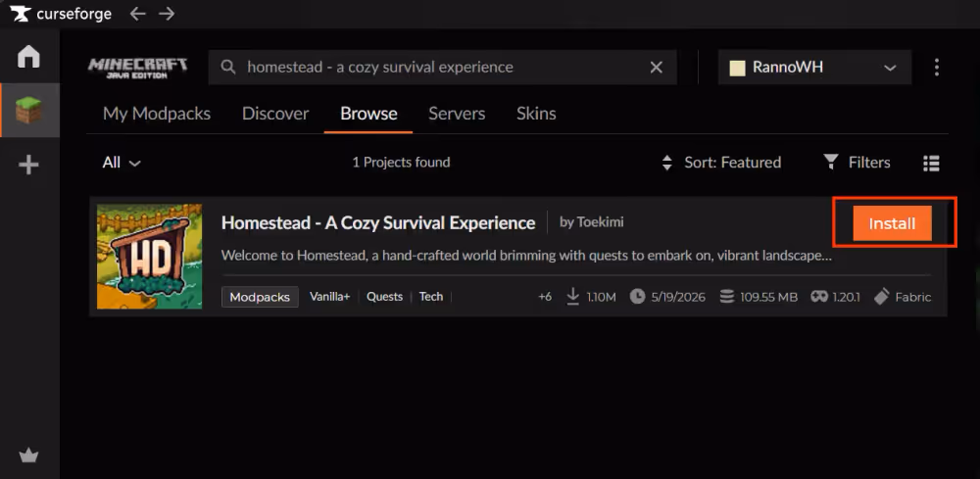Go forward with the right arrow

click(x=167, y=13)
